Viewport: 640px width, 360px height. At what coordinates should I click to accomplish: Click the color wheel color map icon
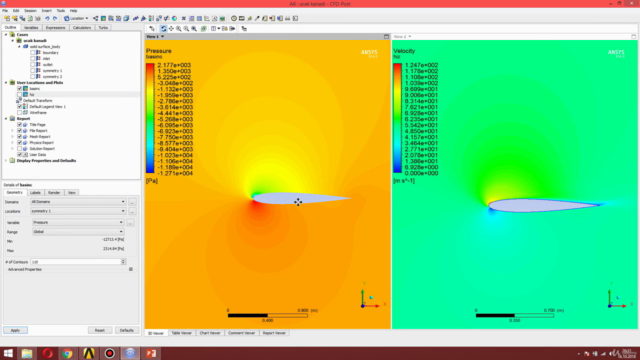tap(174, 18)
